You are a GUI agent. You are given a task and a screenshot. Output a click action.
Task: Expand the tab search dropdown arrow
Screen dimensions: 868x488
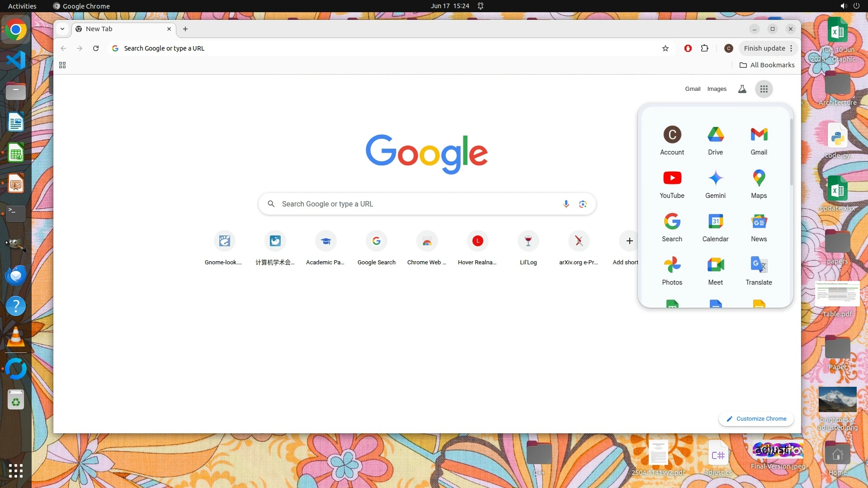coord(62,29)
